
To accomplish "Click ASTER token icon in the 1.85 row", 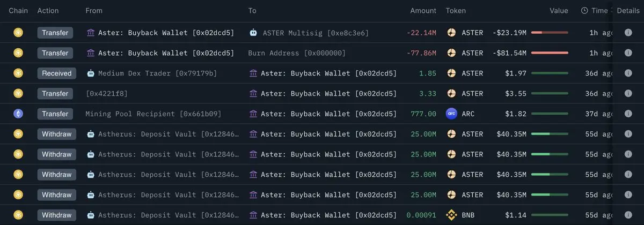I will click(x=451, y=73).
